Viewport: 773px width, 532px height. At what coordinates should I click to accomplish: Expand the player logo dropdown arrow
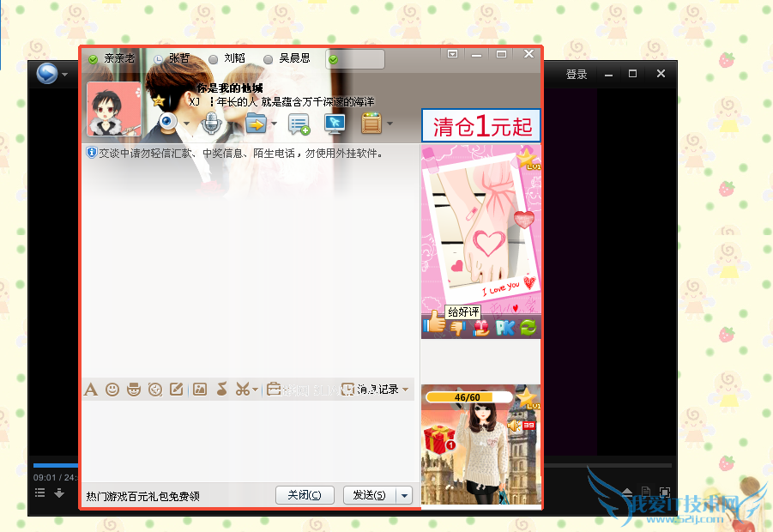click(x=64, y=75)
